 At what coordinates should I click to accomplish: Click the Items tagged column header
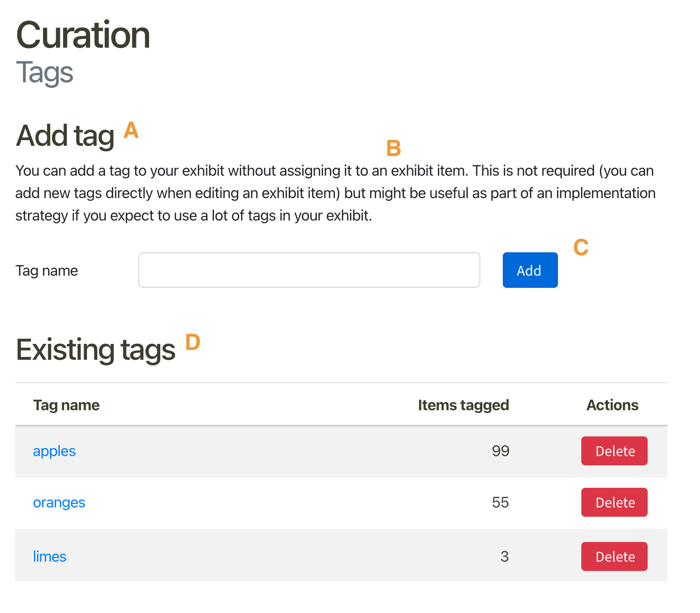pos(463,405)
